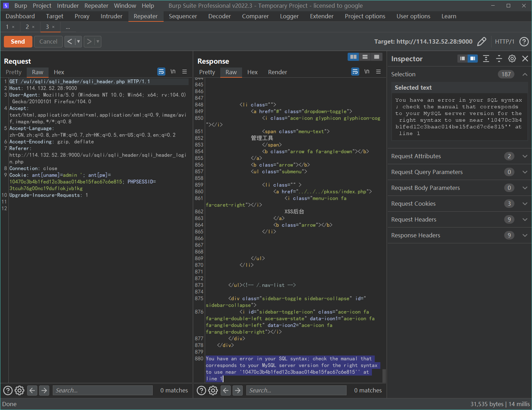Close Repeater tab 1

coord(13,27)
